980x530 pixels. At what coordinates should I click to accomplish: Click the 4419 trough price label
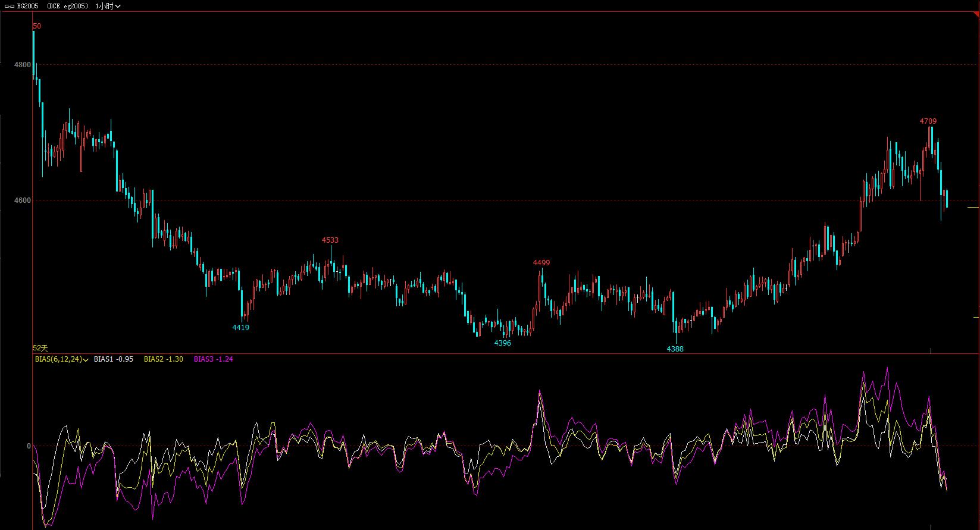(x=241, y=328)
